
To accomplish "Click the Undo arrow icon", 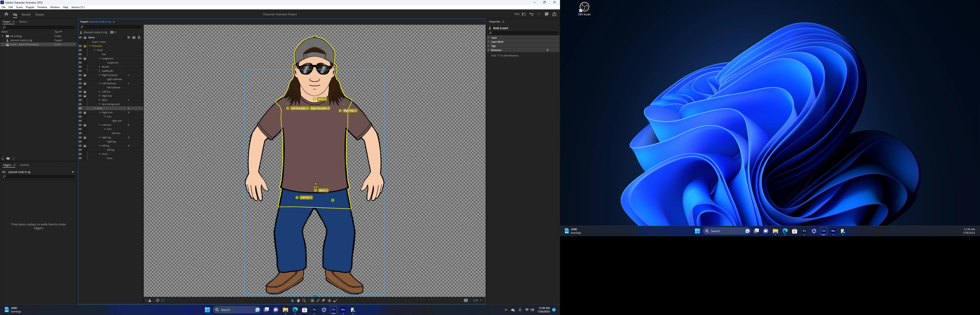I will pos(531,14).
